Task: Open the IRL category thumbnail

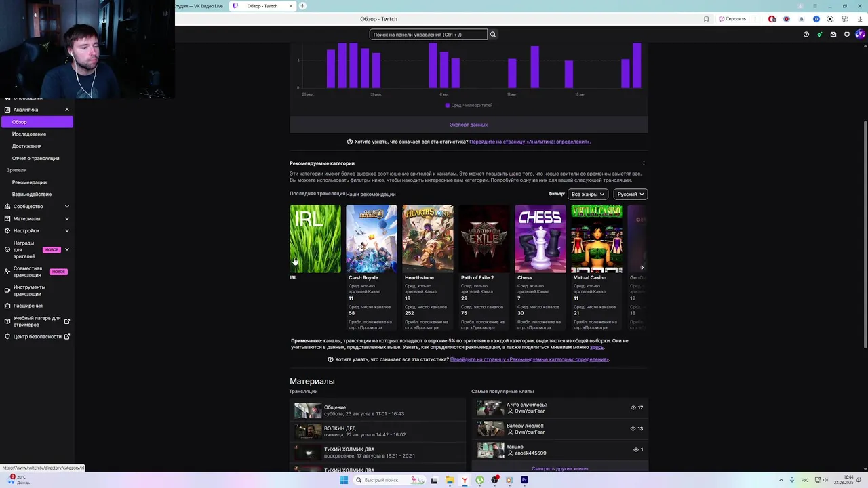Action: 315,239
